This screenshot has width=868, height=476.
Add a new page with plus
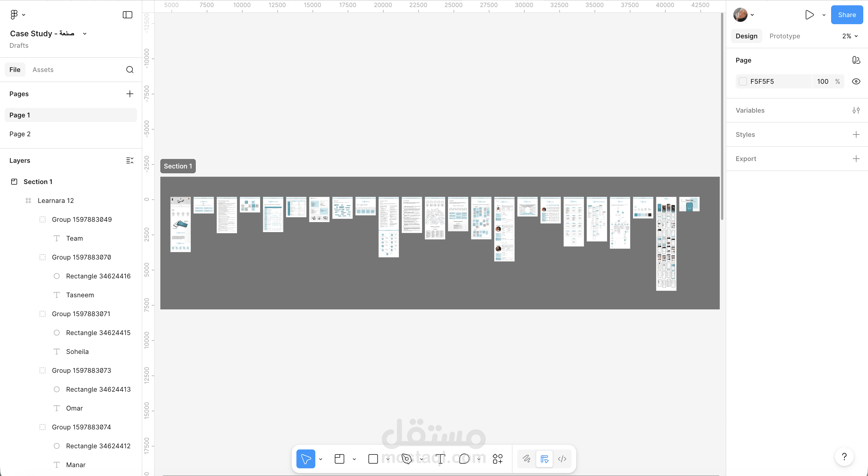click(130, 94)
